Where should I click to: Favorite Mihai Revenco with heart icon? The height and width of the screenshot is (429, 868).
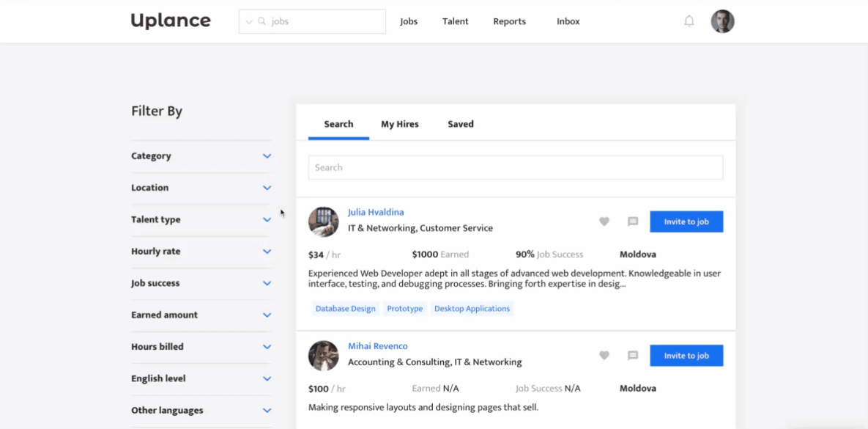pos(604,356)
